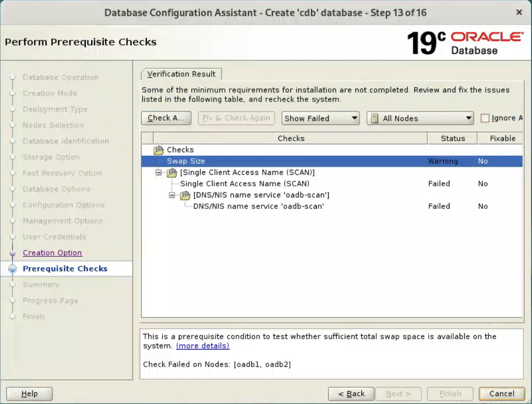Click the Summary step
Image resolution: width=532 pixels, height=404 pixels.
coord(41,285)
